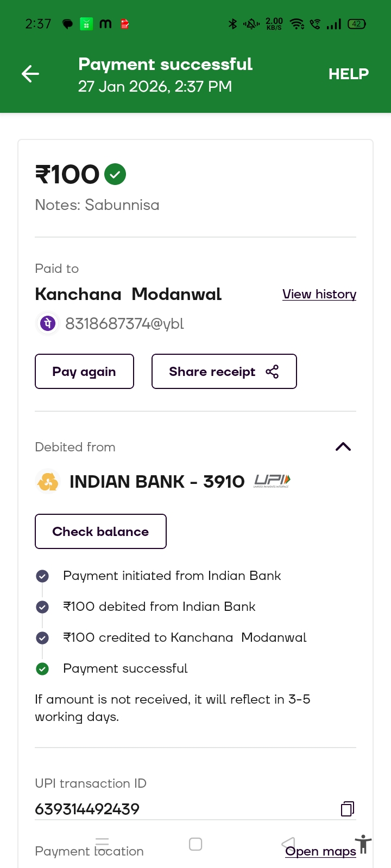Tap the UPI logo icon
391x868 pixels.
click(x=272, y=481)
